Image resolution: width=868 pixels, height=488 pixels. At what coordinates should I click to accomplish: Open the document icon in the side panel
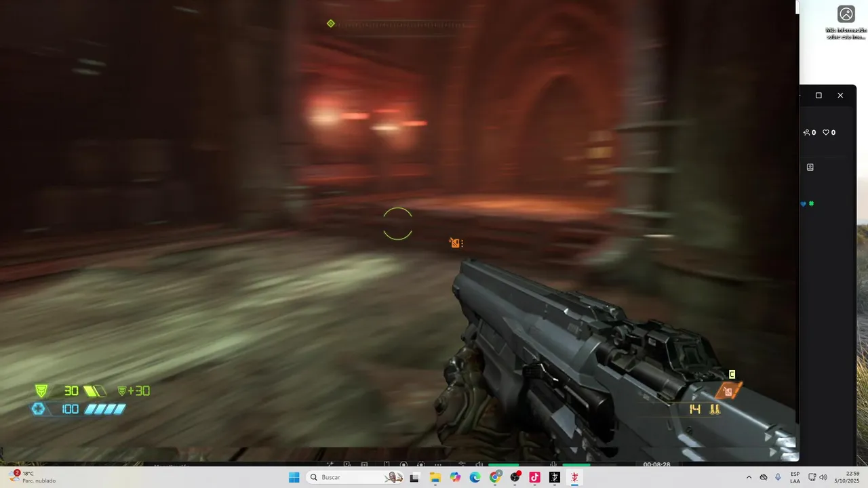810,167
